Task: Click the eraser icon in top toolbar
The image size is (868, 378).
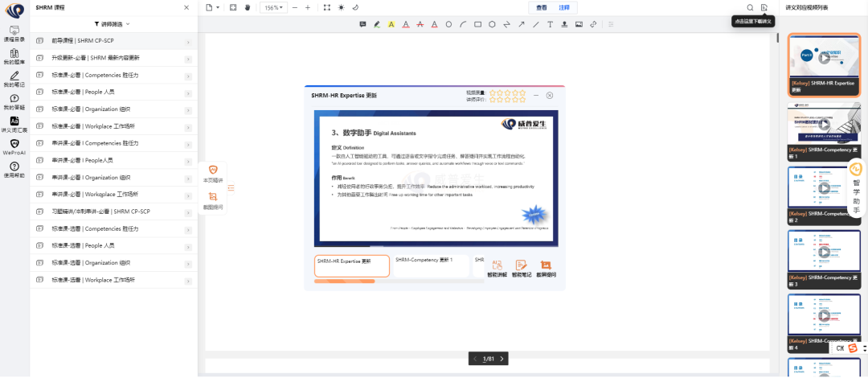Action: point(355,8)
